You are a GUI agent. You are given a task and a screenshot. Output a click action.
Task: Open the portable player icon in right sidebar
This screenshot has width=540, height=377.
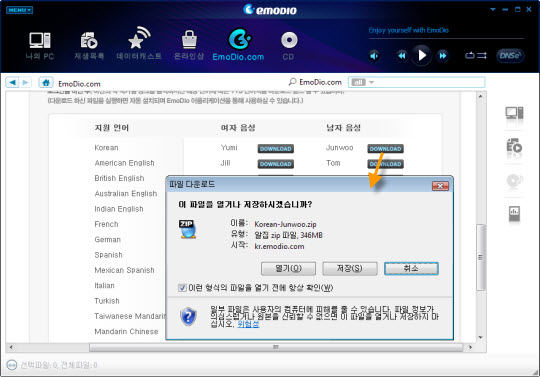[514, 214]
